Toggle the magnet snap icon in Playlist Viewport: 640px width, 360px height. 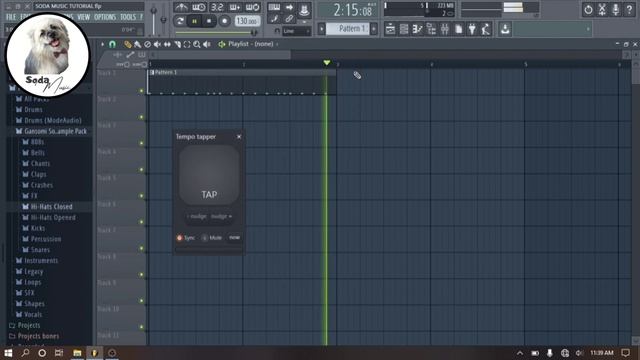tap(112, 44)
